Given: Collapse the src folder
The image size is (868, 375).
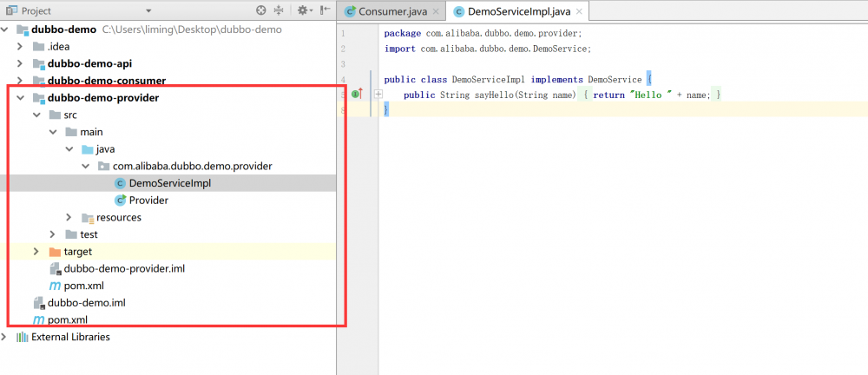Looking at the screenshot, I should 36,115.
